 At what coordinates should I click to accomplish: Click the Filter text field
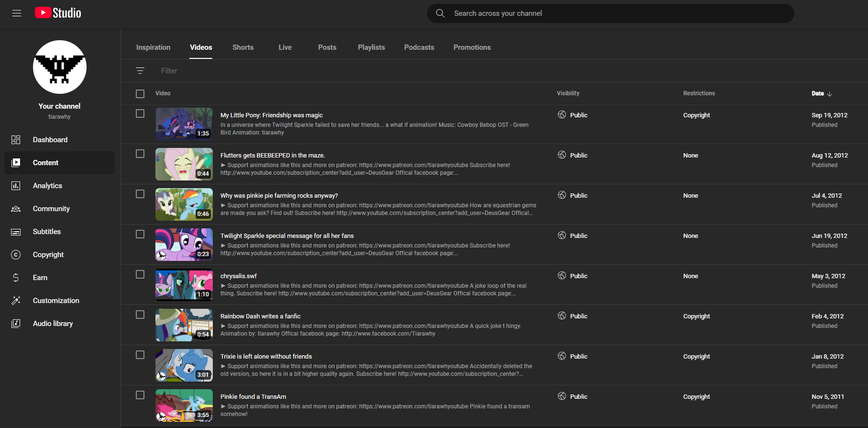(x=169, y=71)
